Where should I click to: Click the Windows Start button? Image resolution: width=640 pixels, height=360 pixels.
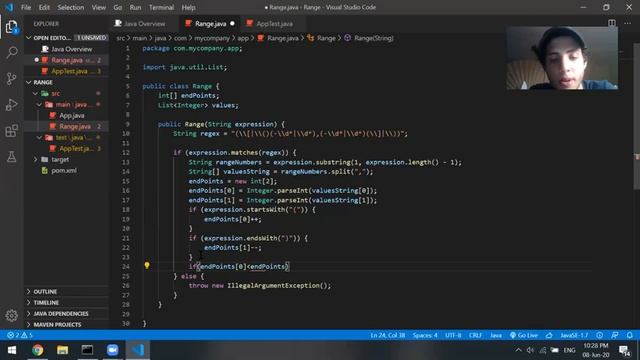pyautogui.click(x=12, y=350)
